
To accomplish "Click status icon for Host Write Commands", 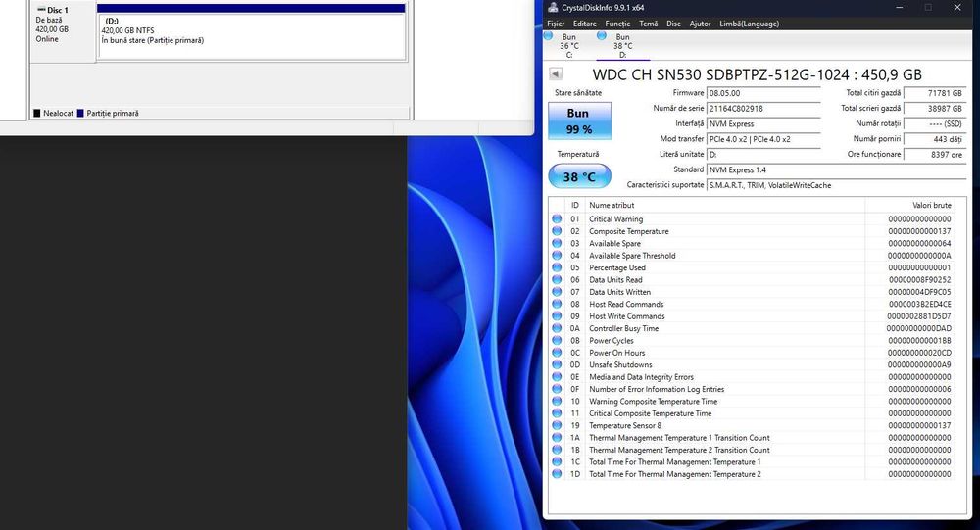I will [557, 316].
